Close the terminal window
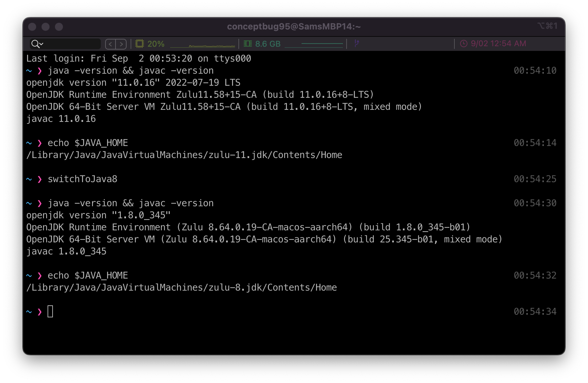The image size is (588, 383). point(32,27)
